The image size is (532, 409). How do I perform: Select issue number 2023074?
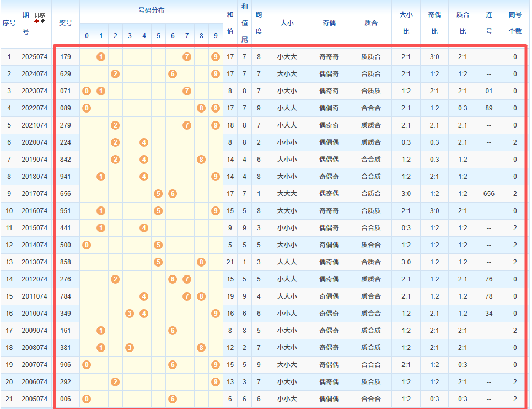[x=35, y=91]
